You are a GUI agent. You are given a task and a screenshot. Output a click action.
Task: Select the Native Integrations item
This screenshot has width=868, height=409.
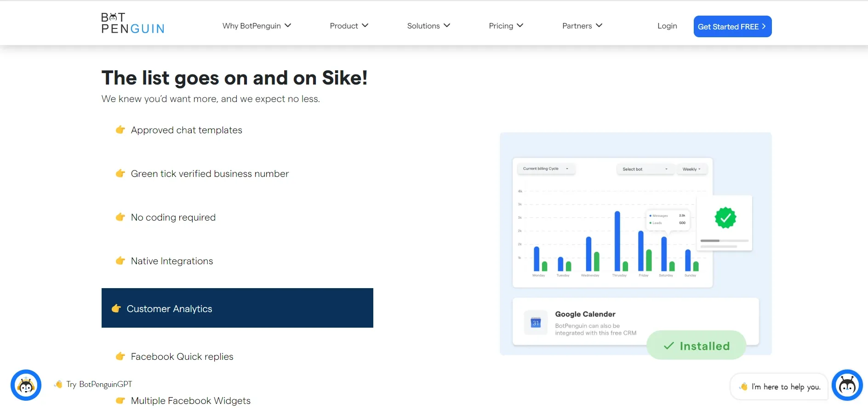tap(172, 261)
